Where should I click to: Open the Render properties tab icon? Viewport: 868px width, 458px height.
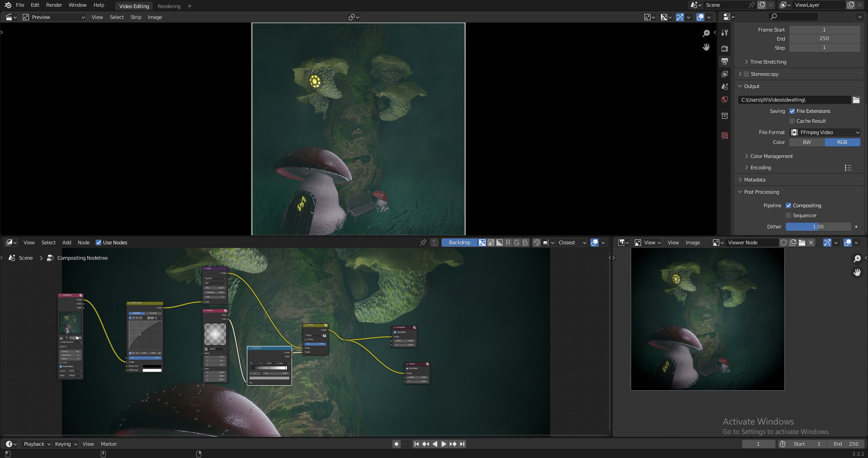point(725,48)
